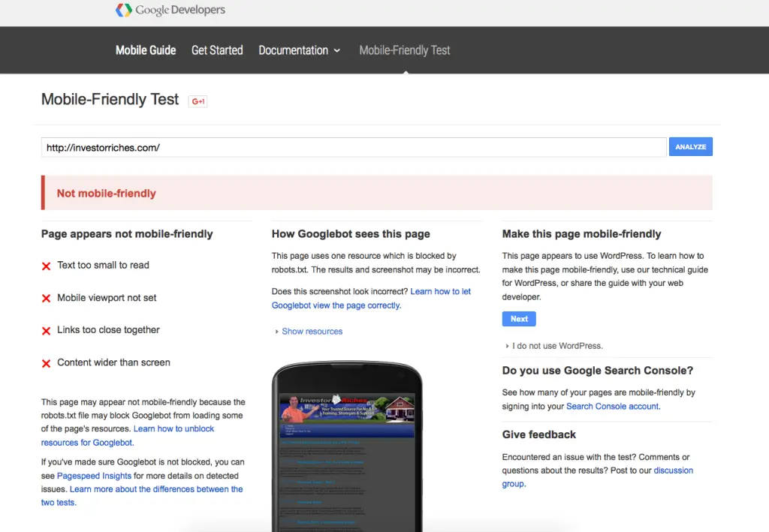769x532 pixels.
Task: Select the Mobile-Friendly Test tab
Action: (x=405, y=50)
